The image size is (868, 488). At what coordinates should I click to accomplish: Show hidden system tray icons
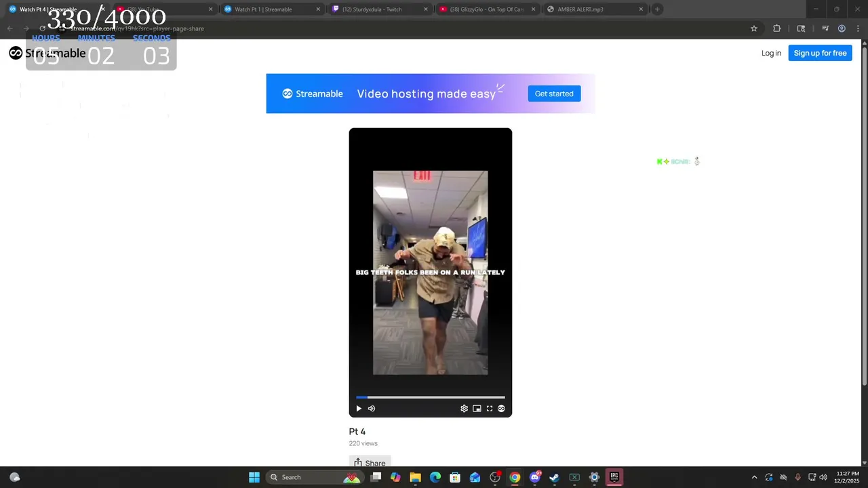point(754,477)
